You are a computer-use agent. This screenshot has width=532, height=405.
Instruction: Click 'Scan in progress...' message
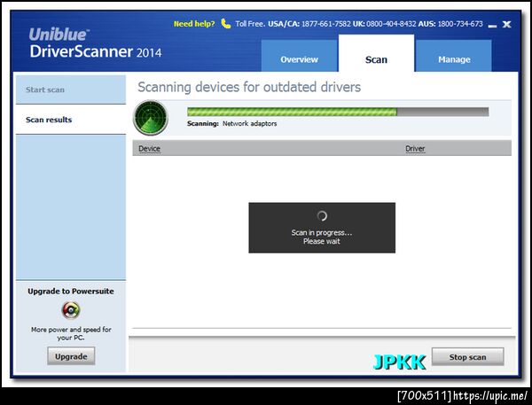pyautogui.click(x=322, y=233)
